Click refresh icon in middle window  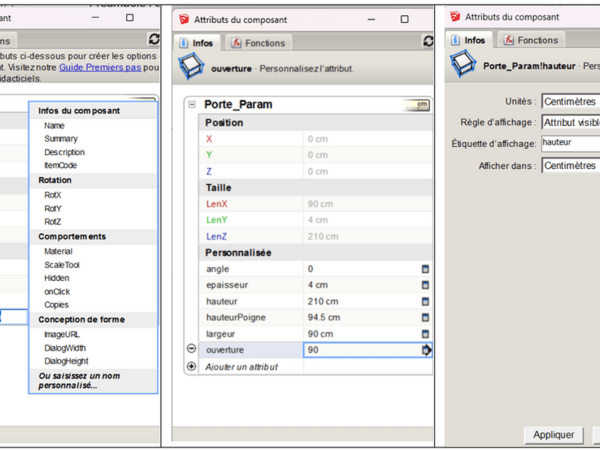pyautogui.click(x=434, y=41)
